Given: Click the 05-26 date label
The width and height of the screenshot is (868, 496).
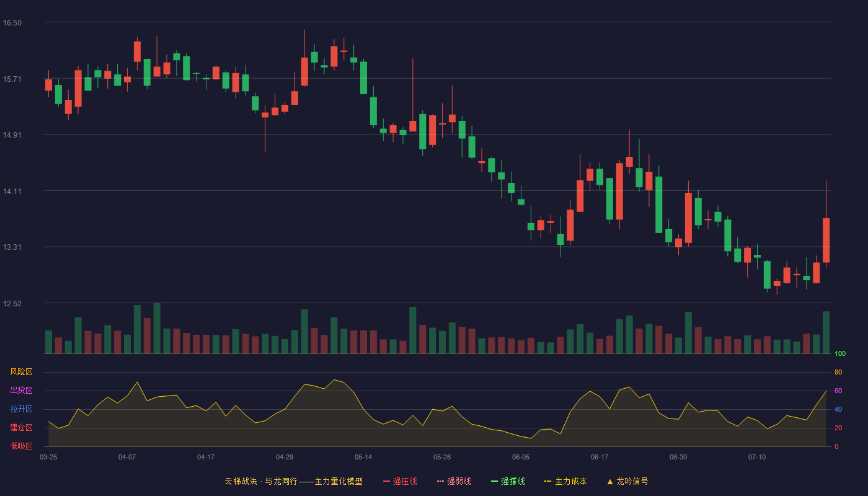Looking at the screenshot, I should coord(442,457).
